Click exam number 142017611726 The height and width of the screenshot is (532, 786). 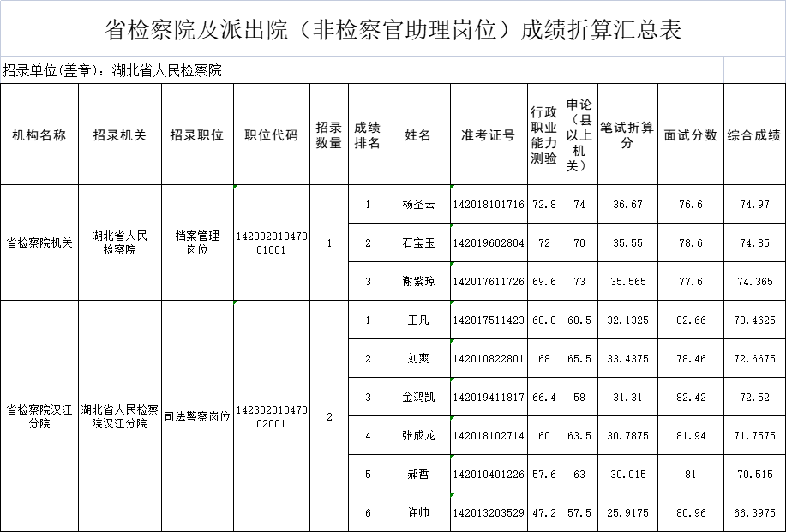(x=489, y=281)
